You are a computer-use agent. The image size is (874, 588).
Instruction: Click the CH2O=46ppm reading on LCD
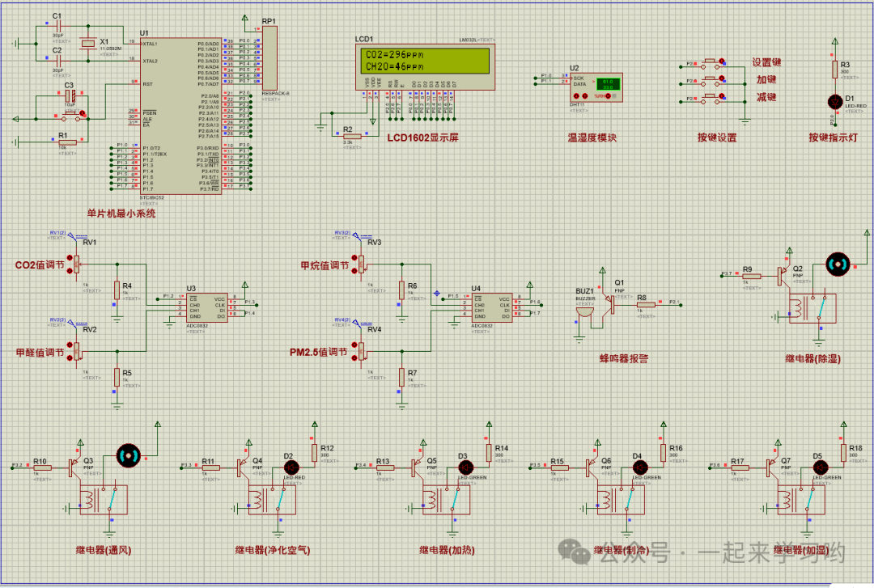pos(395,67)
